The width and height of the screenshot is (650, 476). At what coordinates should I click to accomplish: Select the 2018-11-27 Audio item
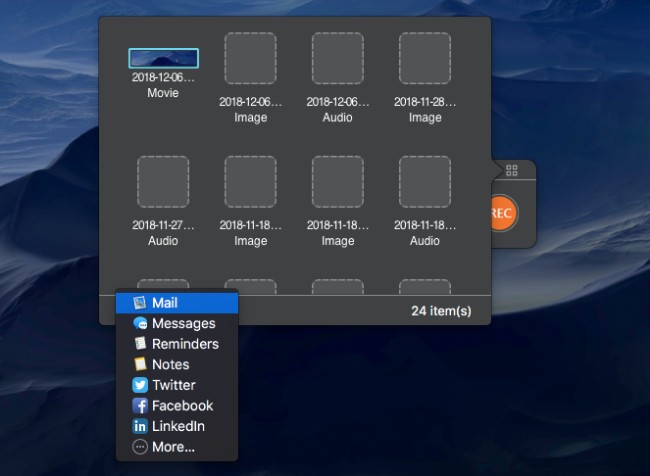tap(163, 182)
